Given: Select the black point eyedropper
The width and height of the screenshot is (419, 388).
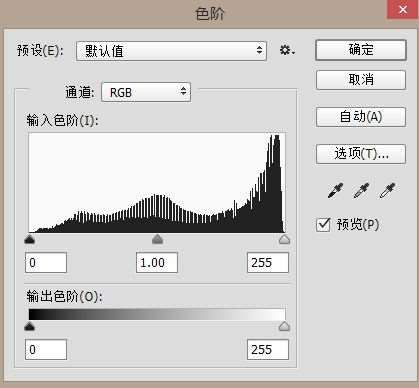Looking at the screenshot, I should point(335,191).
